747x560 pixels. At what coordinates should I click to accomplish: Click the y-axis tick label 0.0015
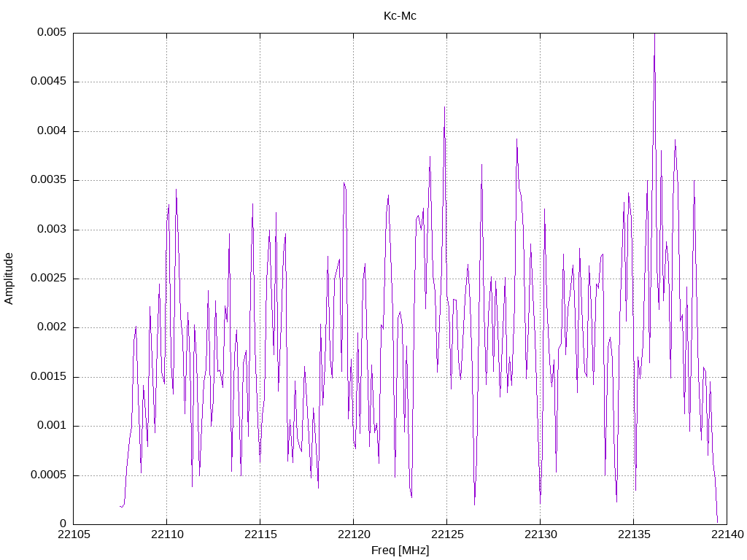[49, 377]
